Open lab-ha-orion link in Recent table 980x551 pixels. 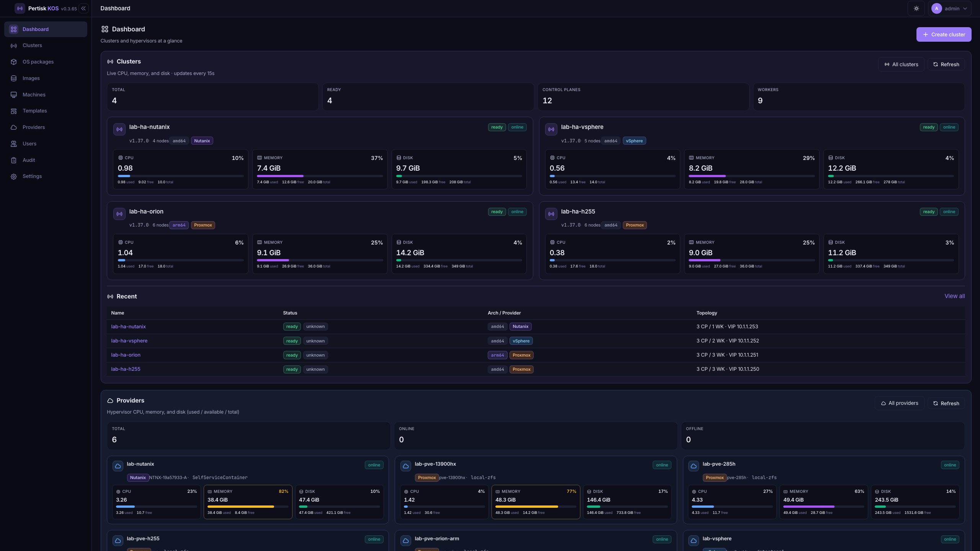click(x=126, y=355)
